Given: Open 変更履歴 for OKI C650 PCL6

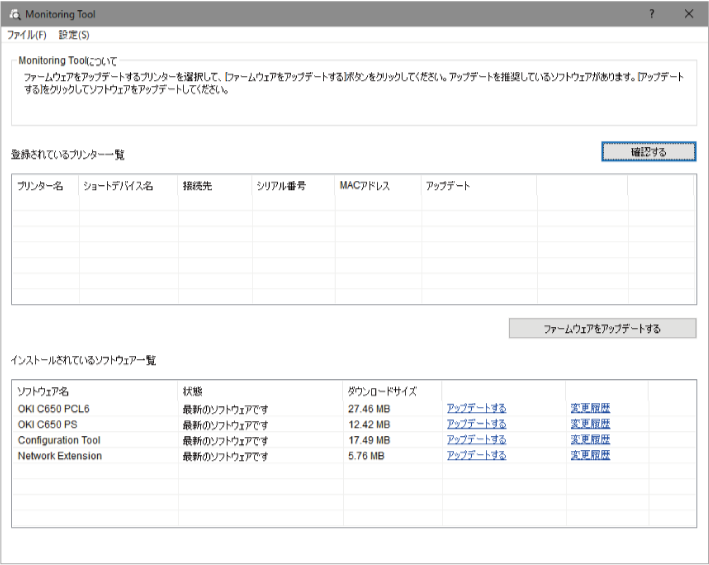Looking at the screenshot, I should (590, 408).
